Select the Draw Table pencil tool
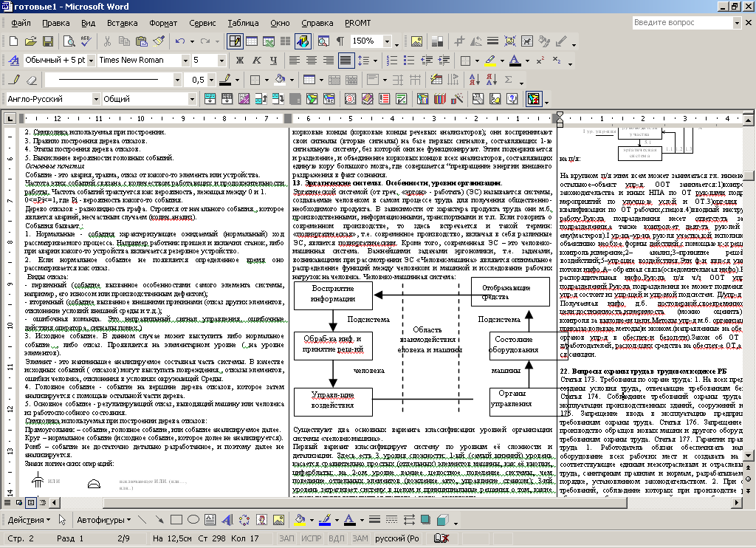The width and height of the screenshot is (756, 548). [x=14, y=80]
